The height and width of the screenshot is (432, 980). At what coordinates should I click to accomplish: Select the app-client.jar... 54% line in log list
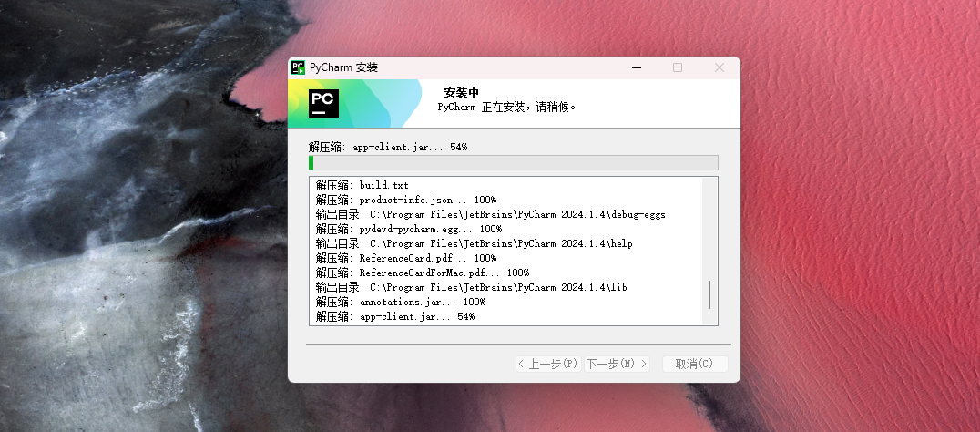(395, 317)
